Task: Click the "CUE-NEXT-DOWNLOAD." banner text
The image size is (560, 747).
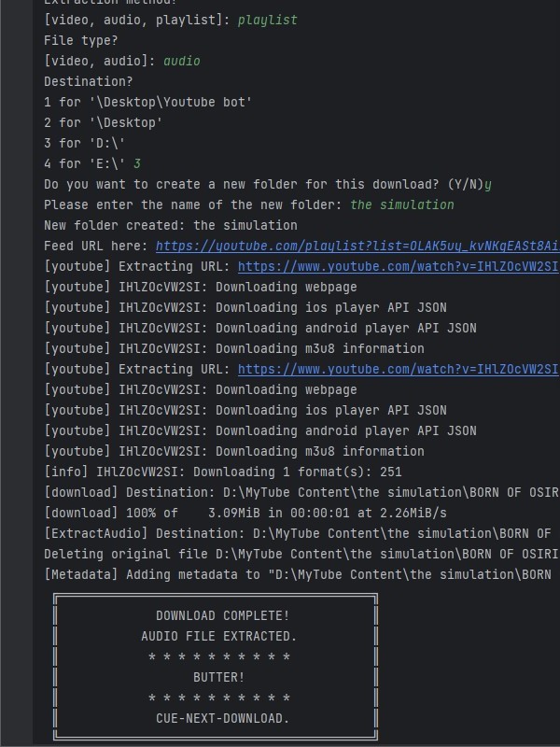Action: coord(222,718)
